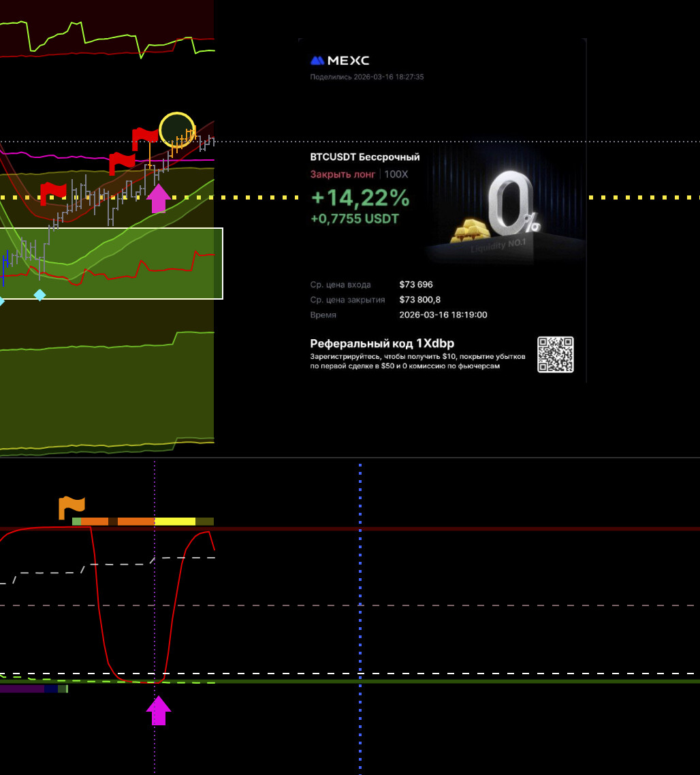Click the Реферальный код 1Xdbp text
The height and width of the screenshot is (775, 700).
(382, 344)
